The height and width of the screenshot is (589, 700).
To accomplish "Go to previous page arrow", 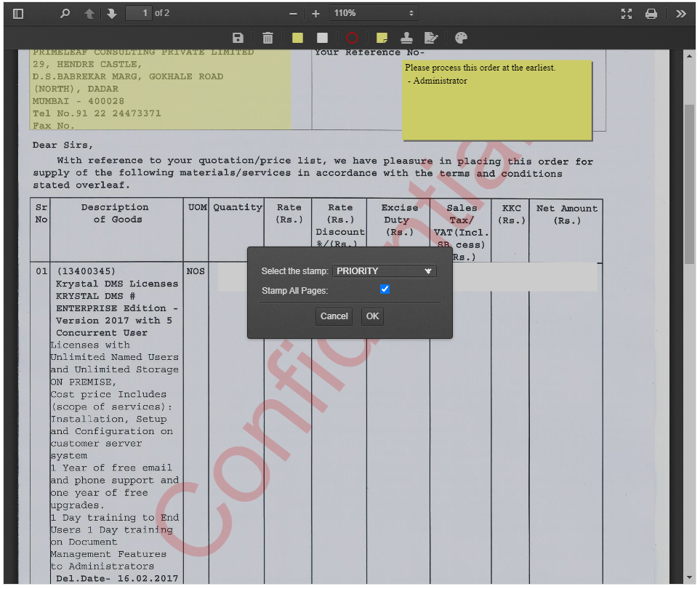I will click(89, 13).
